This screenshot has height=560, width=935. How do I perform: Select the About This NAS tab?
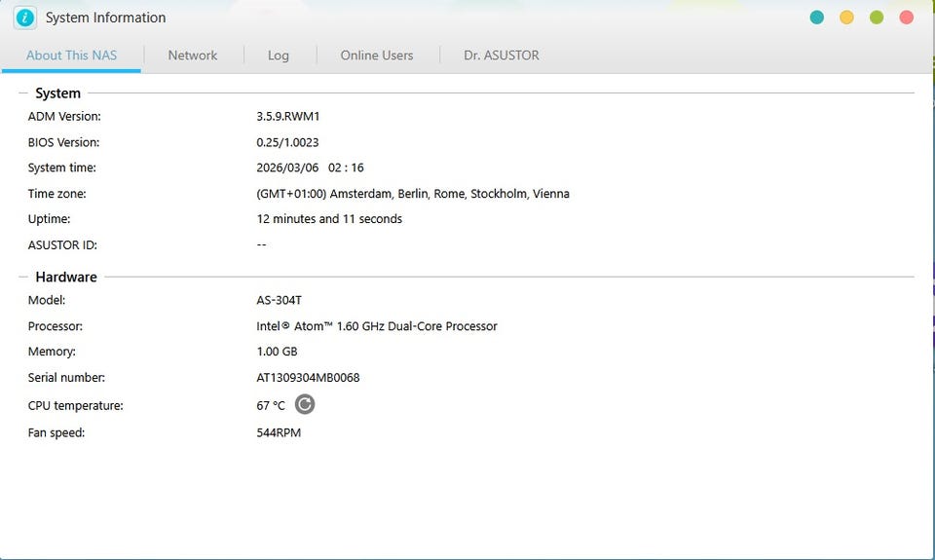(x=71, y=56)
